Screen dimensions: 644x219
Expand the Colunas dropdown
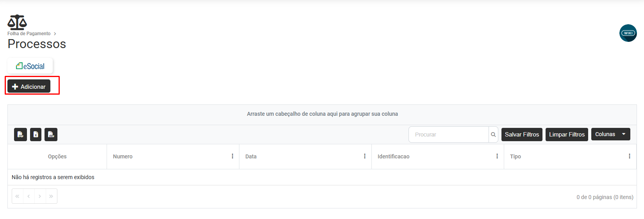[611, 134]
